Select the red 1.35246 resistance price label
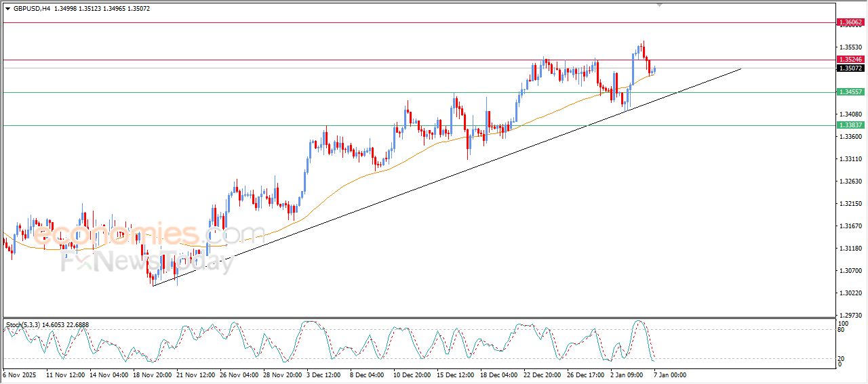This screenshot has width=868, height=384. point(850,60)
